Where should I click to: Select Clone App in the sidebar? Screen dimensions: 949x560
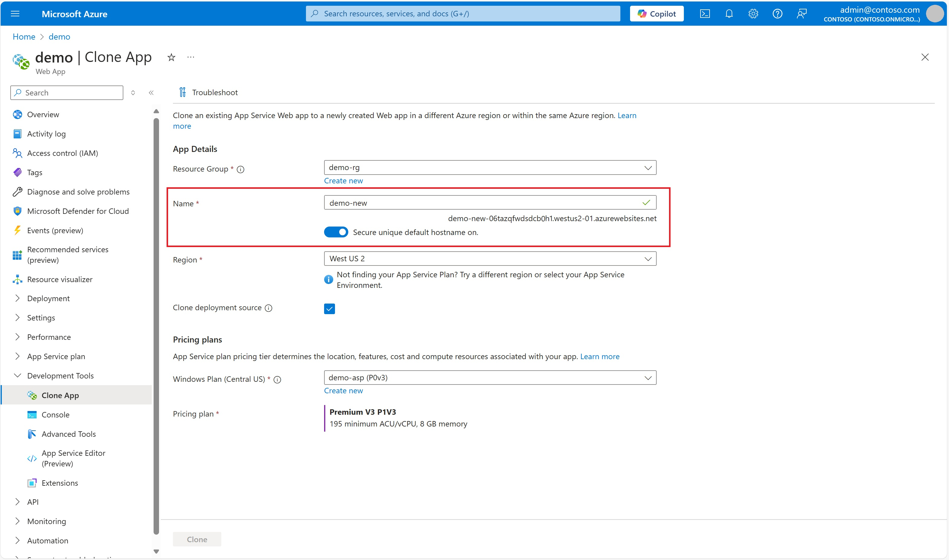[x=60, y=395]
